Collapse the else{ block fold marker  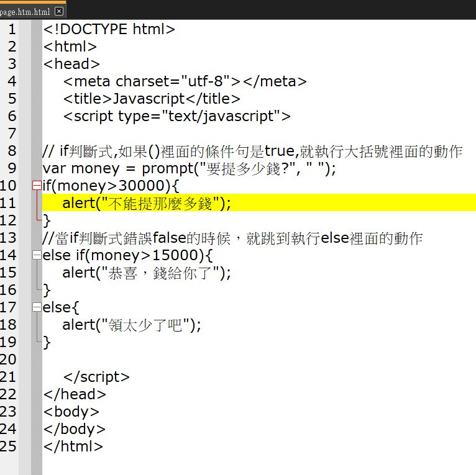tap(37, 307)
